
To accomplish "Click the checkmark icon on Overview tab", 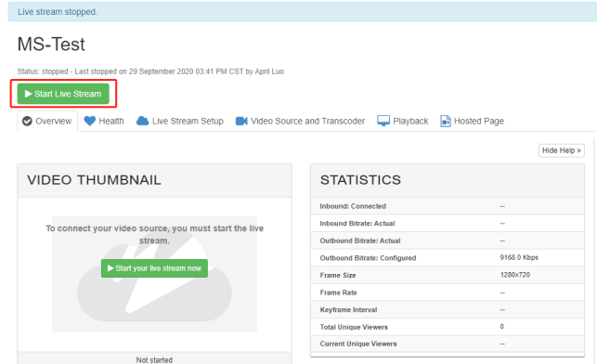I will coord(27,121).
